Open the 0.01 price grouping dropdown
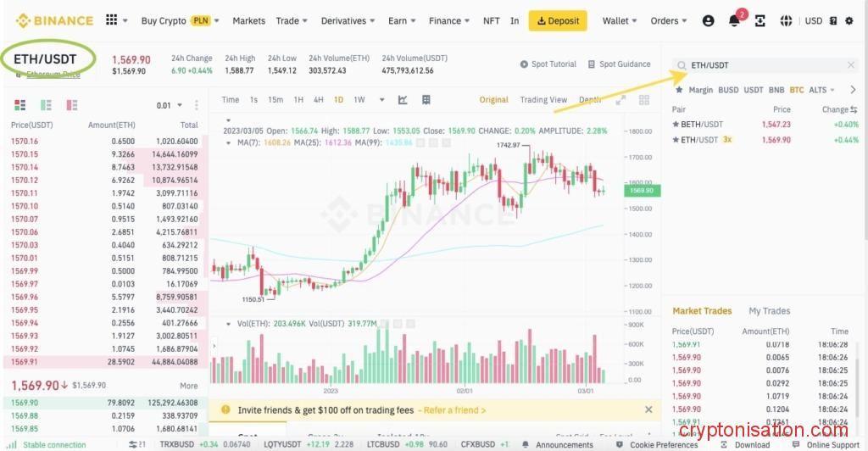 click(170, 106)
